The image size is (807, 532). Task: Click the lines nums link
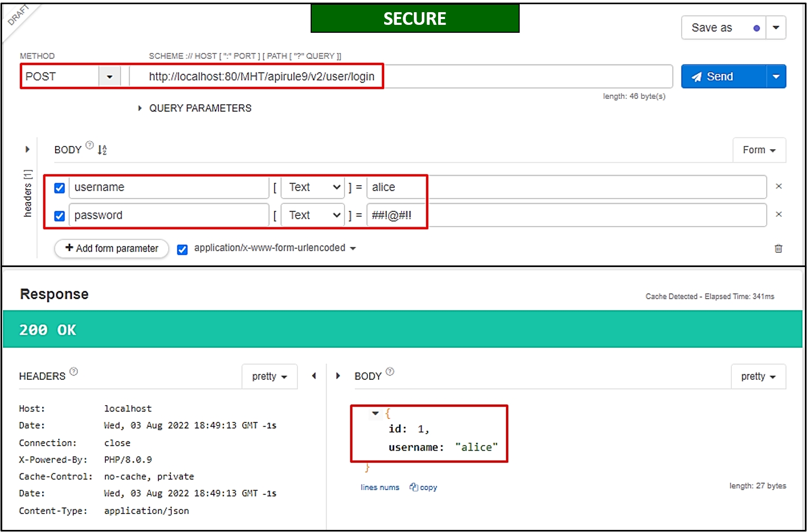(x=380, y=488)
